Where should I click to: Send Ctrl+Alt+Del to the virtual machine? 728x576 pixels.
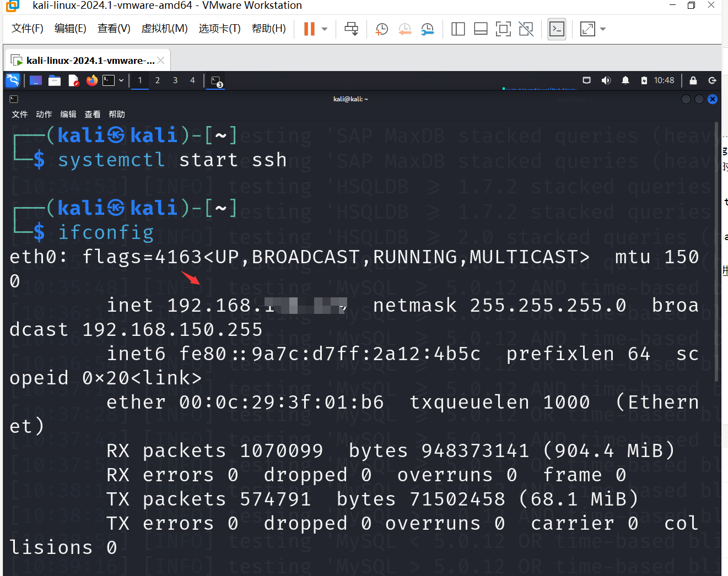point(352,29)
